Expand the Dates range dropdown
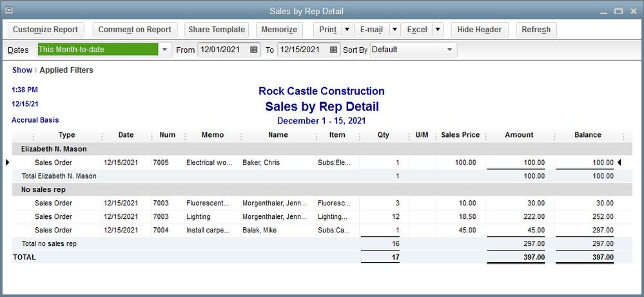 (164, 50)
